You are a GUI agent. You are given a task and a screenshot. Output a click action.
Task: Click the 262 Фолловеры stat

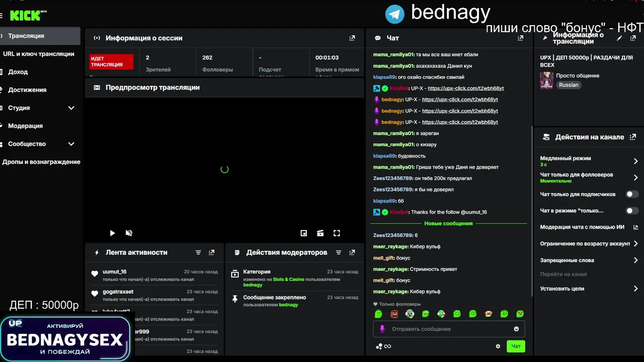click(x=217, y=63)
